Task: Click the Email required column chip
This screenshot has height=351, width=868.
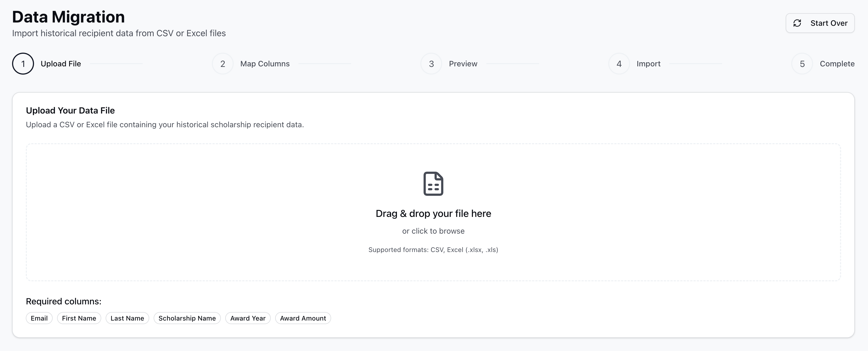Action: (x=39, y=318)
